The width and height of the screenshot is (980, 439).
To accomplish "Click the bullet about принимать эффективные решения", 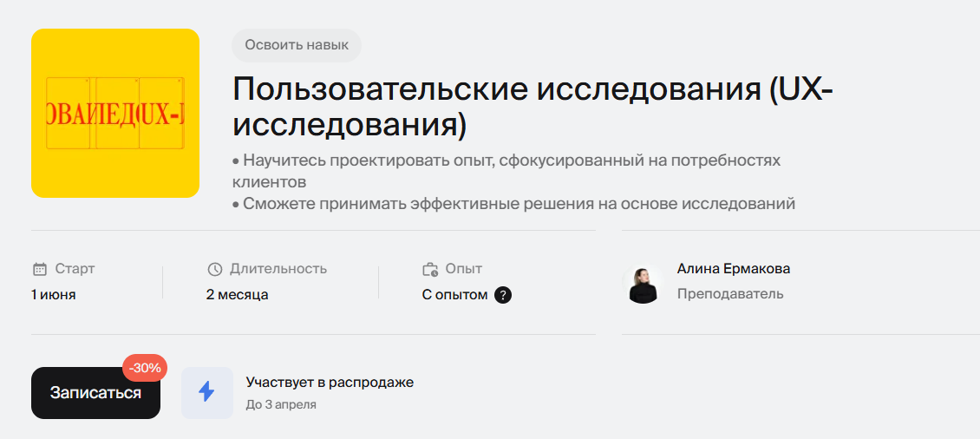I will (513, 205).
